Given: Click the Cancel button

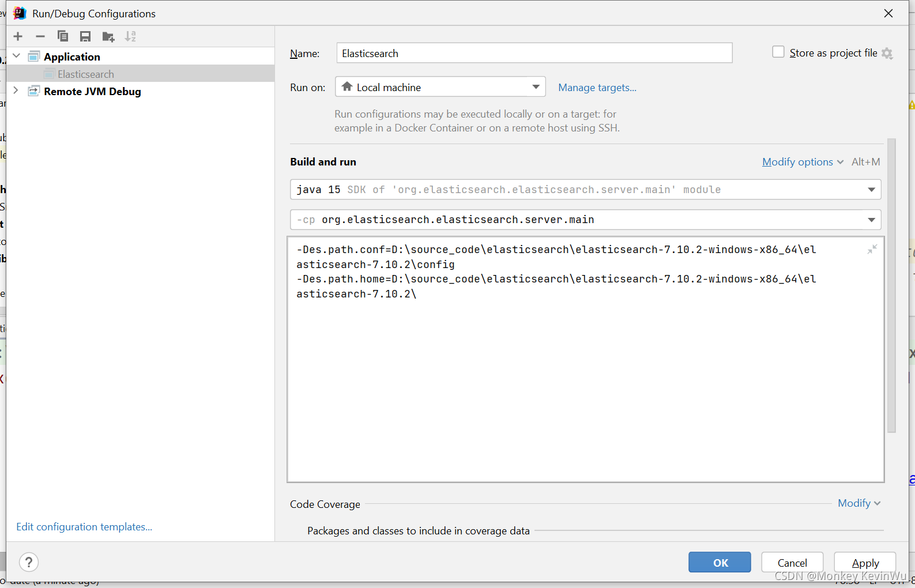Looking at the screenshot, I should [792, 562].
